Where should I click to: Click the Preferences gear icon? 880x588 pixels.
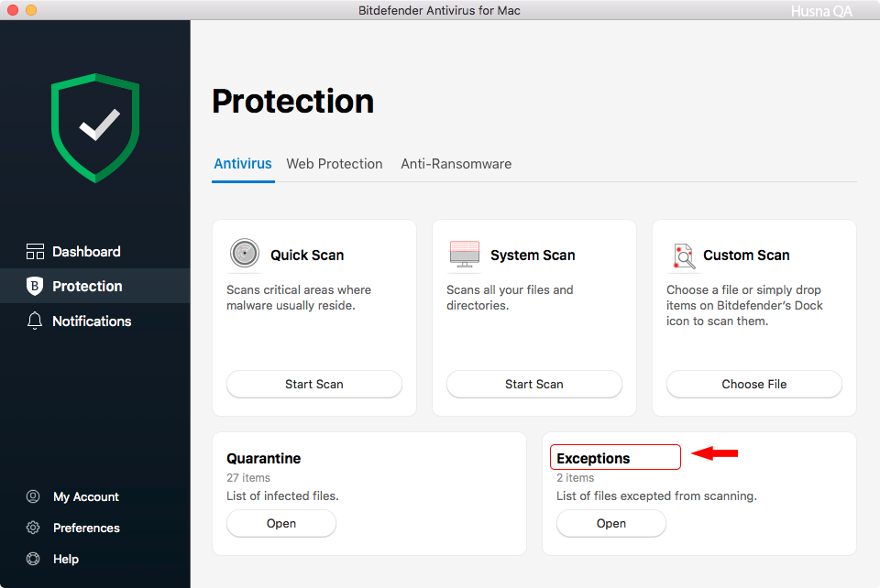point(33,528)
